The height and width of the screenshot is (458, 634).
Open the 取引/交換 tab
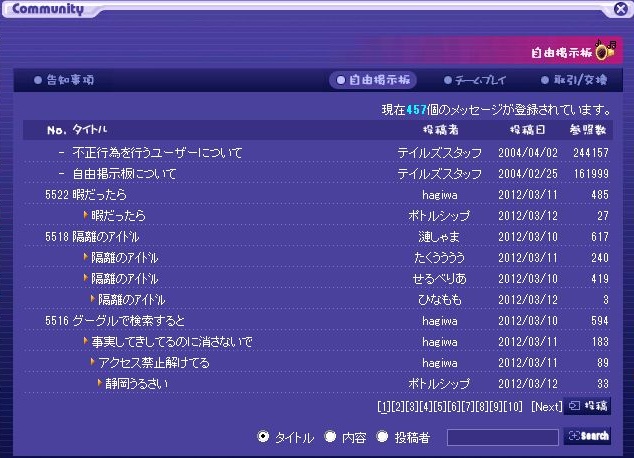point(574,80)
